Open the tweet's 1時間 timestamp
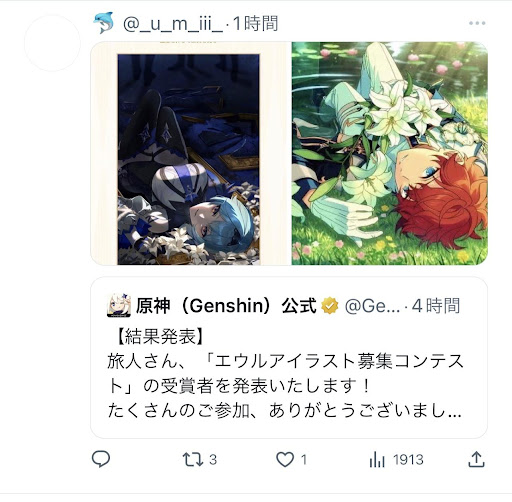This screenshot has height=502, width=512. 255,24
